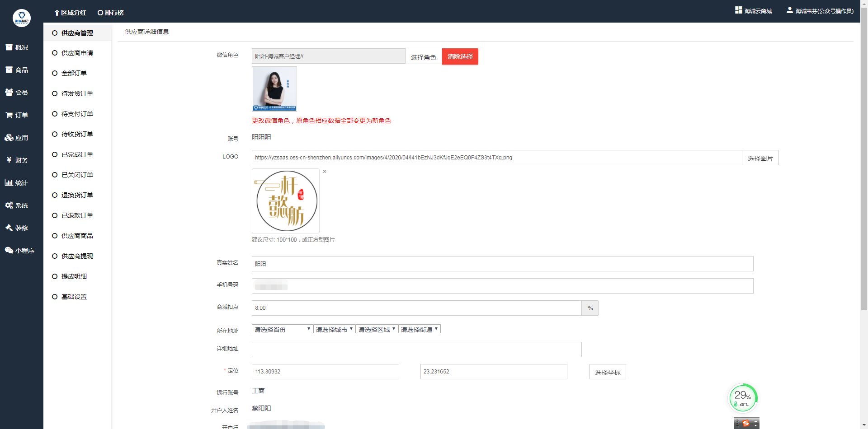868x429 pixels.
Task: Open the 应用 apps icon
Action: coord(9,137)
